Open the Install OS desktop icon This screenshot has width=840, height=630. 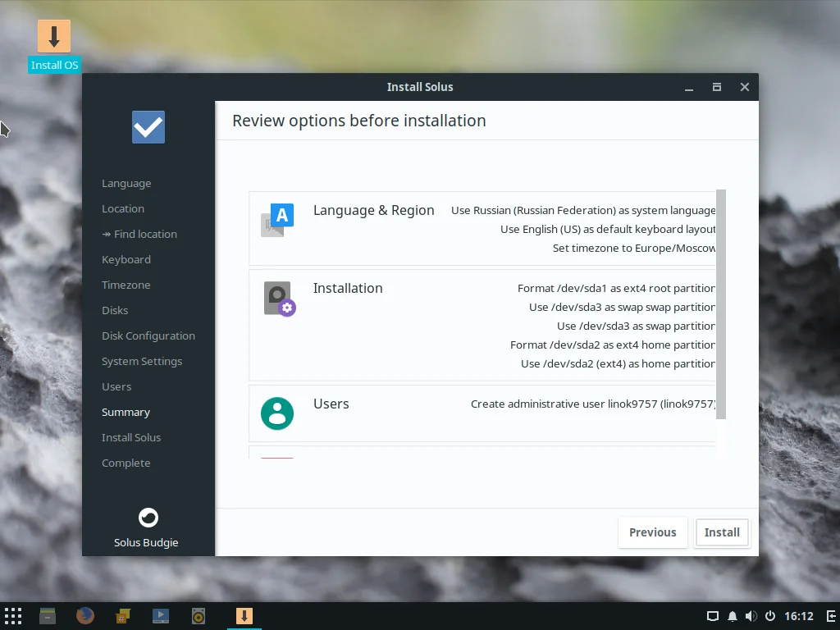point(54,38)
